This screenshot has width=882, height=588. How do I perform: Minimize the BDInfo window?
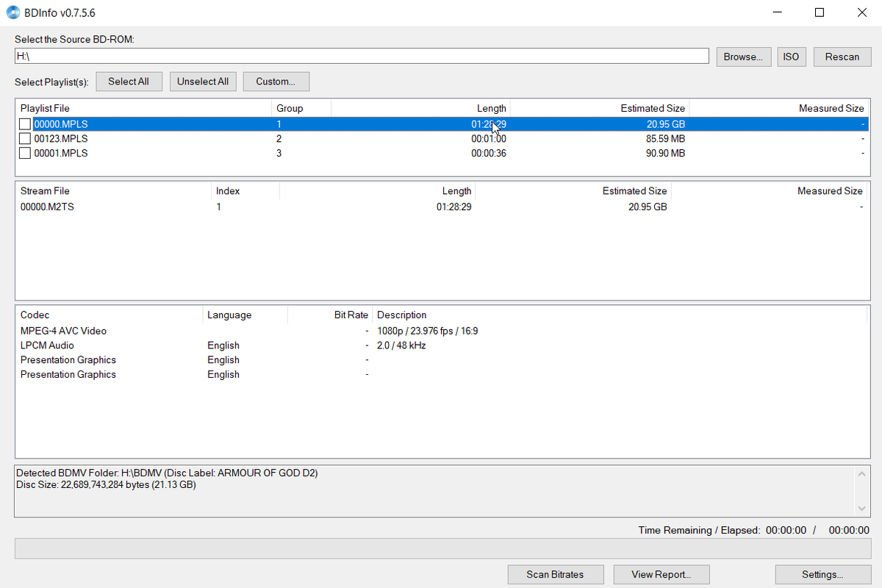(778, 12)
